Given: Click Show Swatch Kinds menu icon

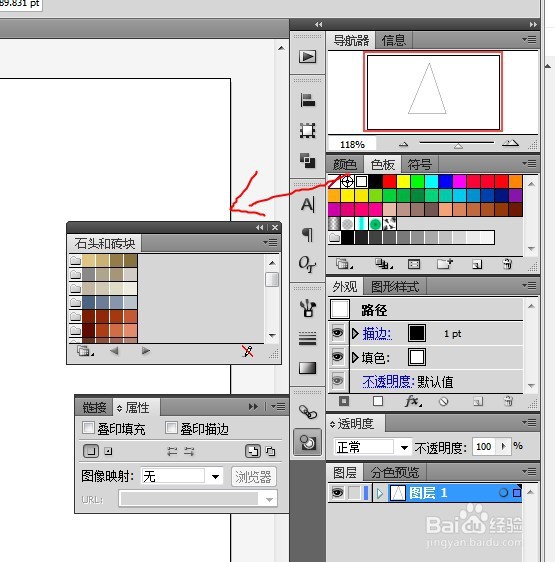Looking at the screenshot, I should click(x=383, y=265).
